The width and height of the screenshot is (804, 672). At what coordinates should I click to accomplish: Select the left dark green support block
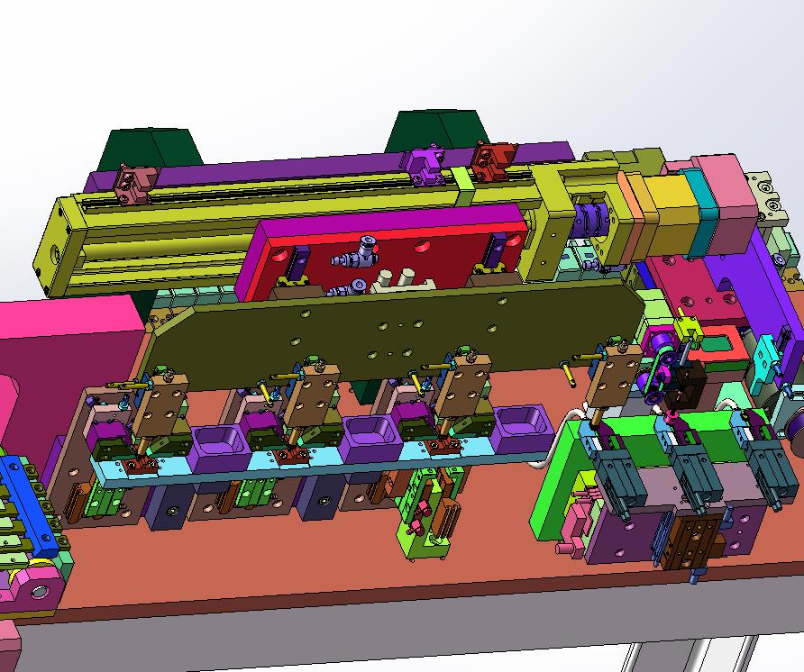pyautogui.click(x=150, y=149)
